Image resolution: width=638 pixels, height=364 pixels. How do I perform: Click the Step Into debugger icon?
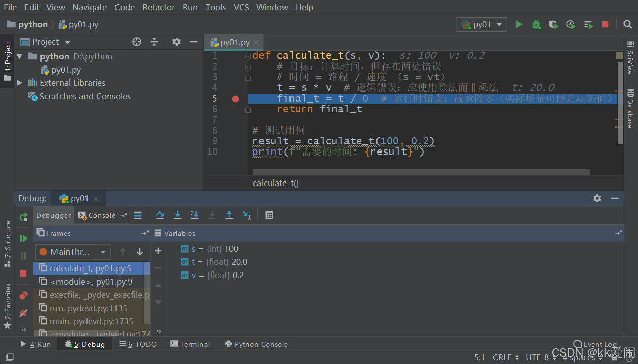point(177,215)
